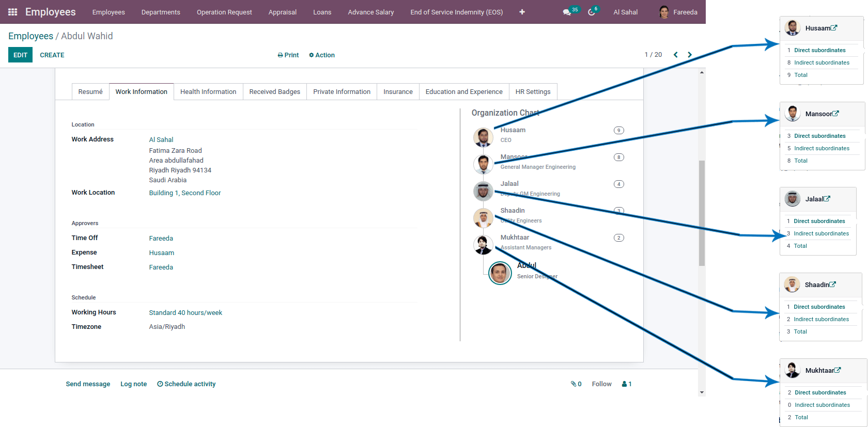Click the EDIT button

click(20, 55)
